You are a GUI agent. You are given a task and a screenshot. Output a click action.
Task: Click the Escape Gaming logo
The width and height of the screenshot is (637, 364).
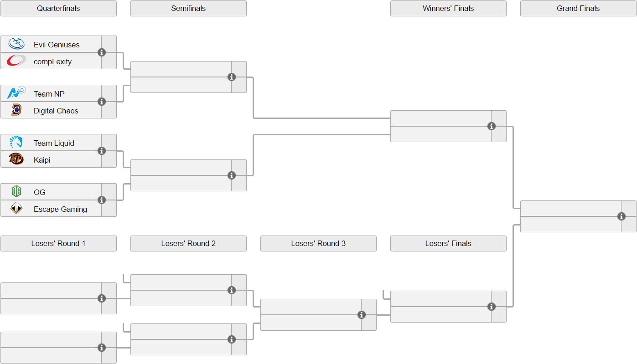pyautogui.click(x=16, y=209)
